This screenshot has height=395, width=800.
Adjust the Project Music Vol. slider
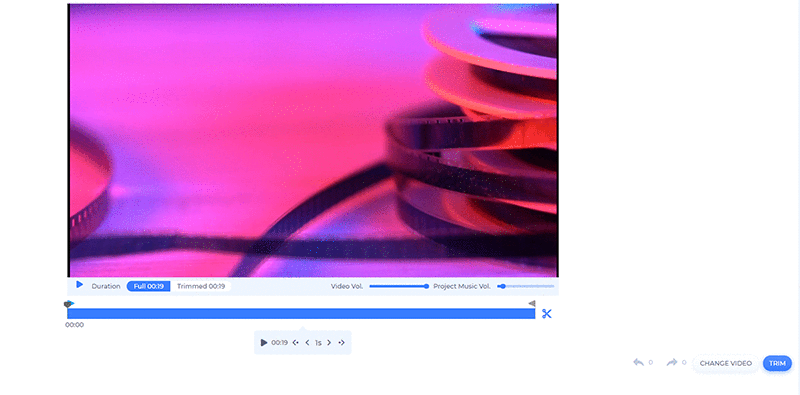[526, 286]
